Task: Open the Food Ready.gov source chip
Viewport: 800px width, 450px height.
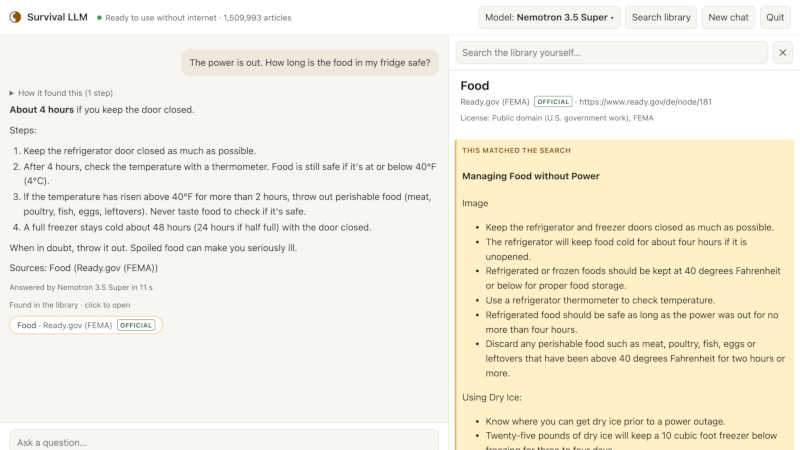Action: point(86,325)
